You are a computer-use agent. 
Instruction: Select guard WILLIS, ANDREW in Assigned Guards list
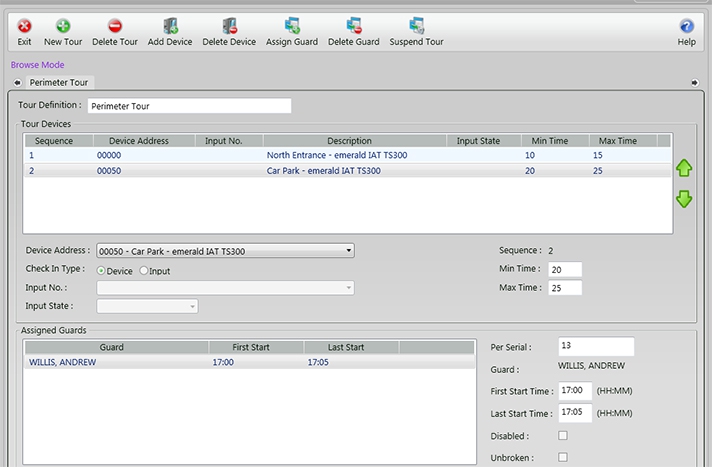(x=250, y=362)
